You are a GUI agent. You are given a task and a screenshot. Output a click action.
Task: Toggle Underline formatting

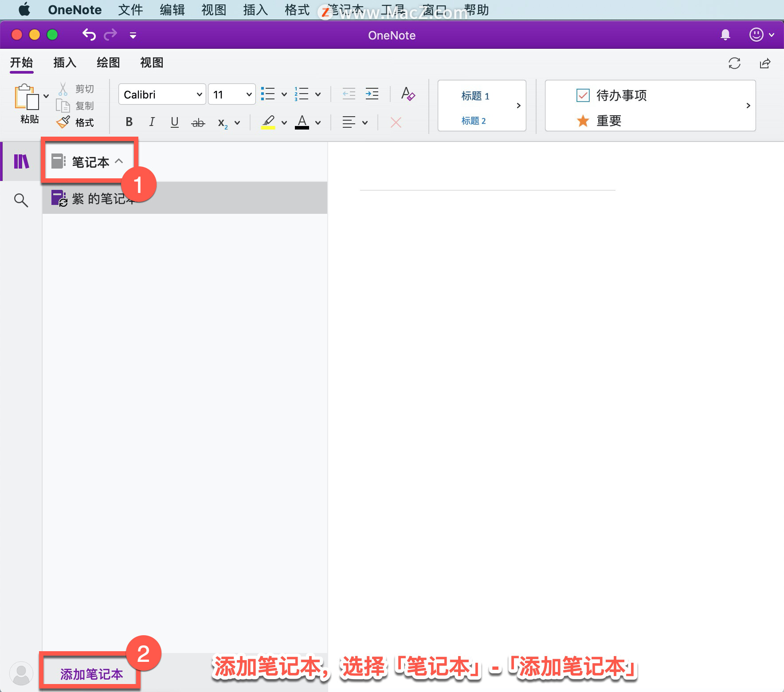[x=175, y=122]
